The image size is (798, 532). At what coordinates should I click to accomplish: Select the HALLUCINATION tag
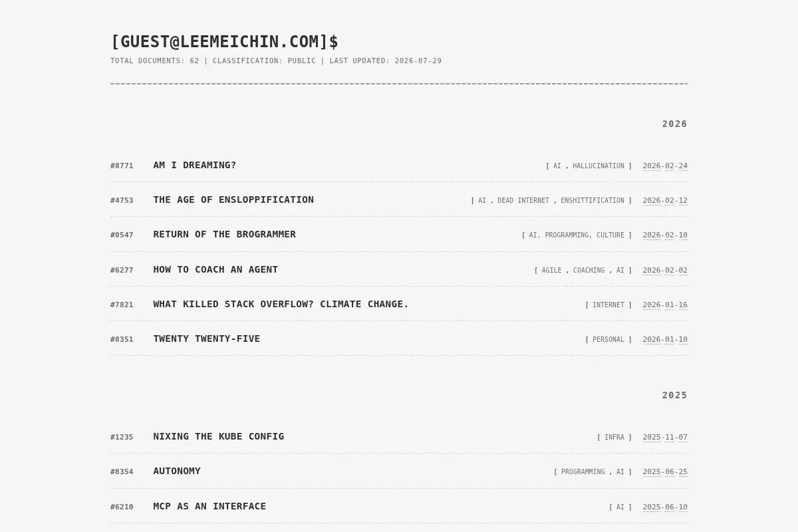[598, 166]
